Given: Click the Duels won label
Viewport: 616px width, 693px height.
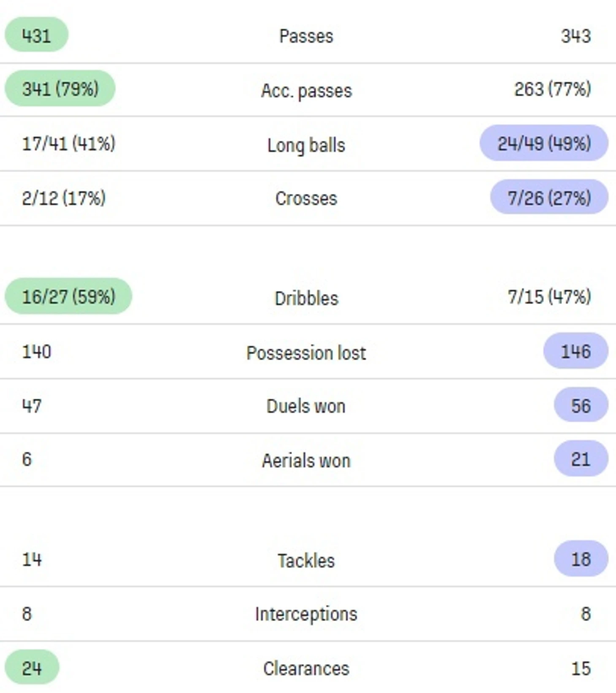Looking at the screenshot, I should click(306, 406).
